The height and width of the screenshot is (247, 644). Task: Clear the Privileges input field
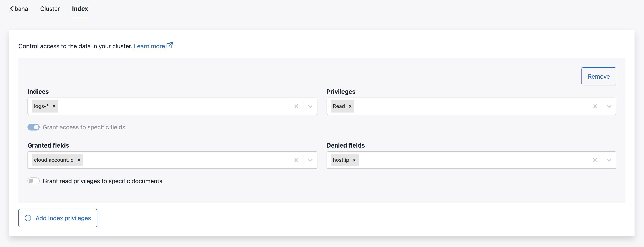[595, 106]
